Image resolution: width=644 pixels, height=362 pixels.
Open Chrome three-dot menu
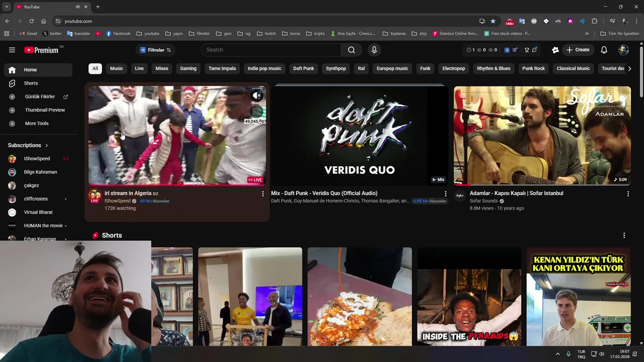coord(636,21)
